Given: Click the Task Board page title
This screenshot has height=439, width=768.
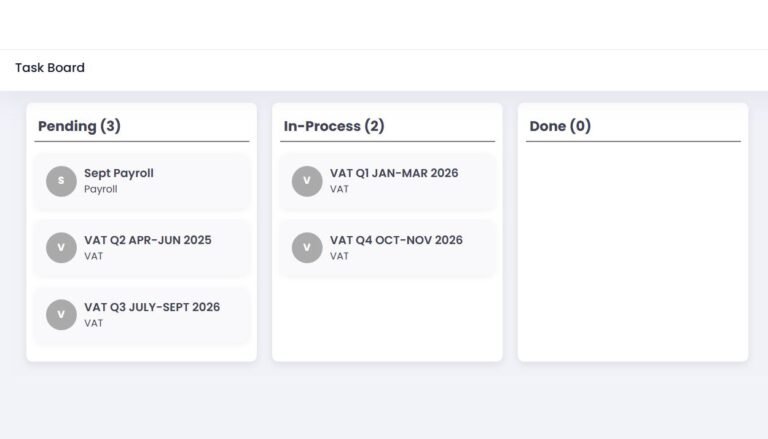Looking at the screenshot, I should click(x=50, y=68).
